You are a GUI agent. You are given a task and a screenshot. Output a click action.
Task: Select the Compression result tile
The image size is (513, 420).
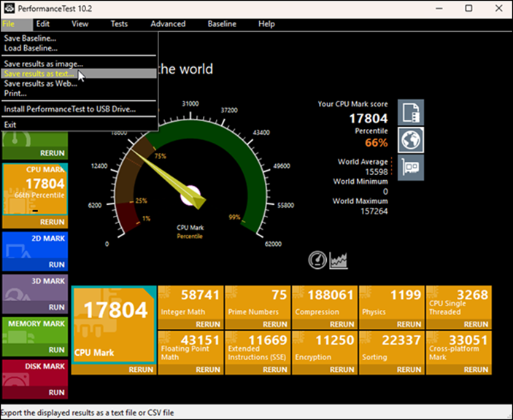pos(325,303)
